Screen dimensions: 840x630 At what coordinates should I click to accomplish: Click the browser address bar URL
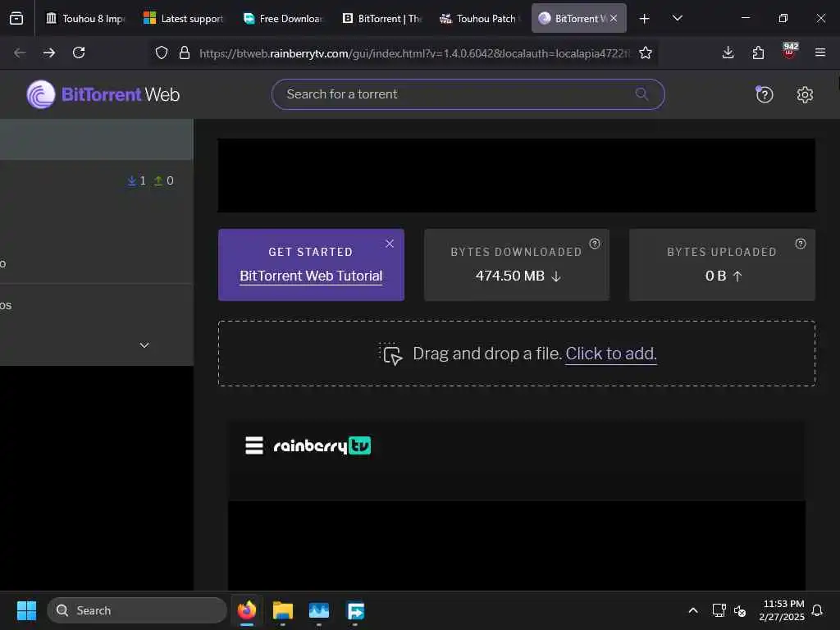click(x=414, y=53)
